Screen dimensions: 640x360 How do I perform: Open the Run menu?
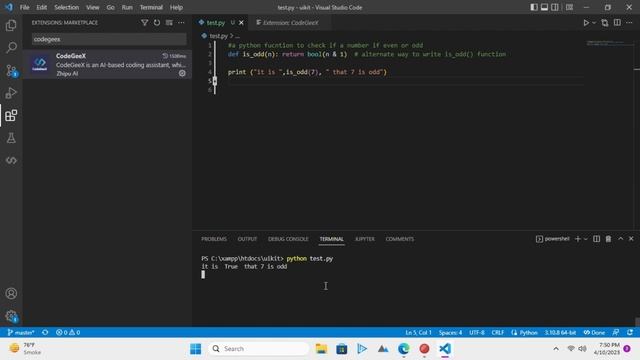click(127, 7)
